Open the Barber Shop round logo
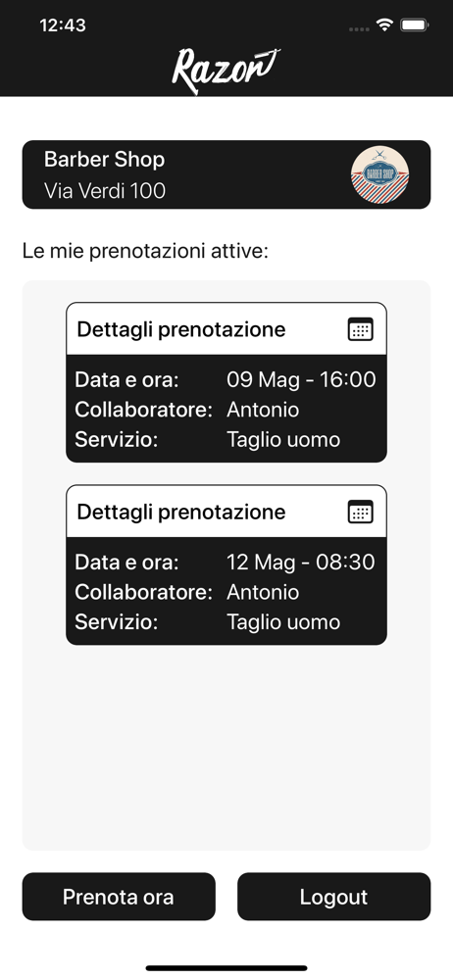Image resolution: width=453 pixels, height=980 pixels. click(x=379, y=174)
